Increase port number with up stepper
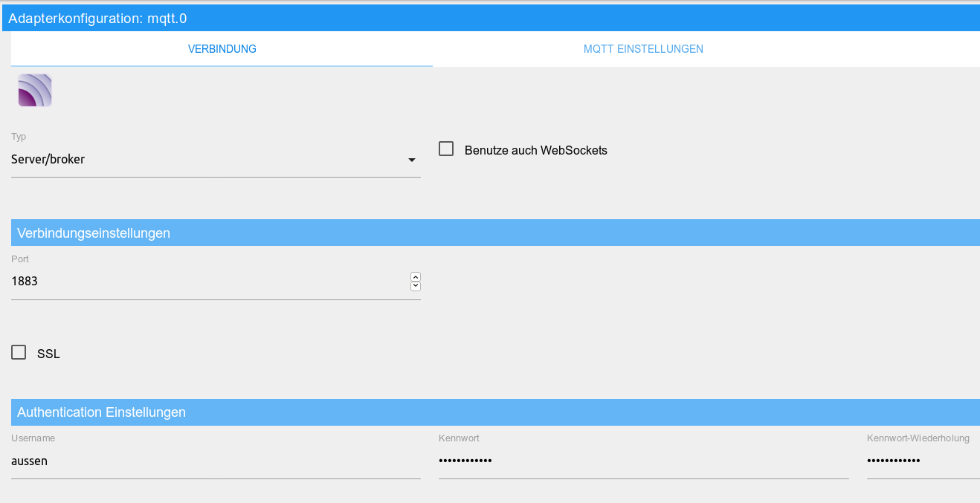The width and height of the screenshot is (980, 503). point(416,277)
